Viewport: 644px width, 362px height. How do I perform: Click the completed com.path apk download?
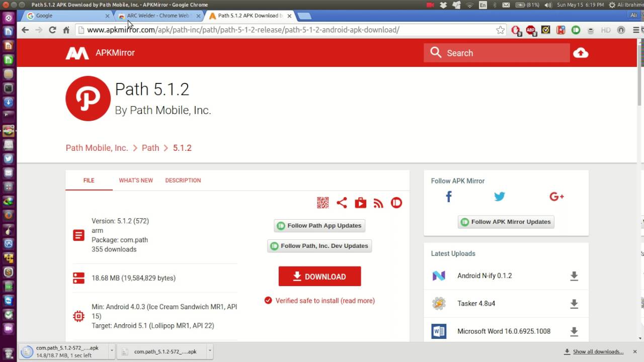161,351
